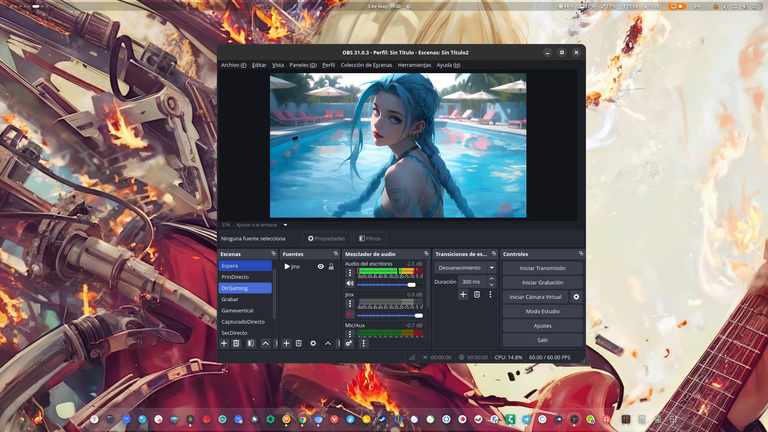Screen dimensions: 768x432
Task: Open the Herramientas menu
Action: pyautogui.click(x=414, y=65)
